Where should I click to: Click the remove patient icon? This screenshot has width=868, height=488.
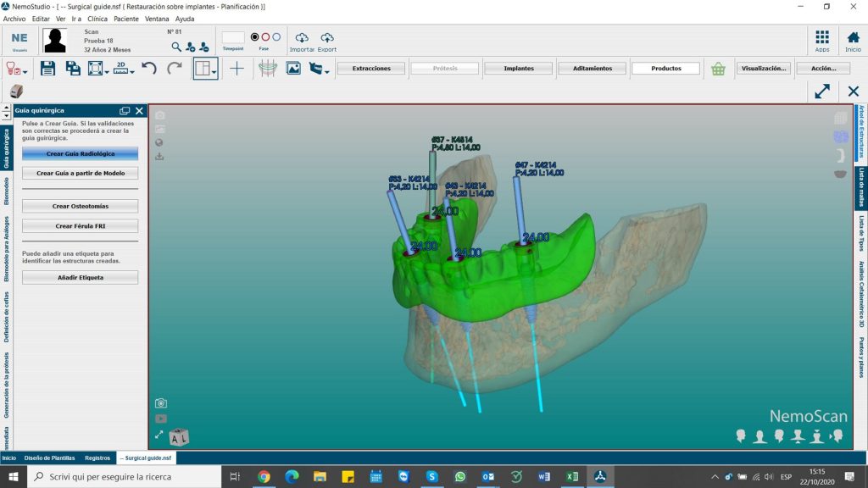204,47
